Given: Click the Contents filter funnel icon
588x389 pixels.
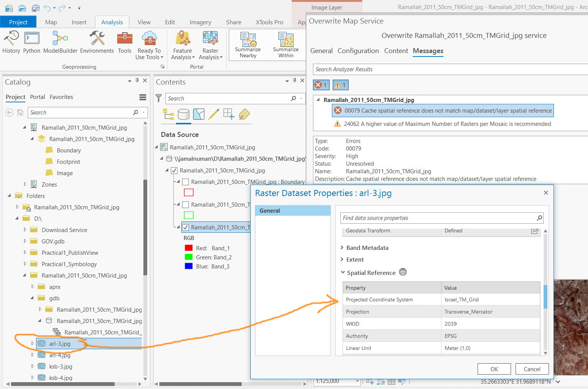Looking at the screenshot, I should pyautogui.click(x=159, y=98).
